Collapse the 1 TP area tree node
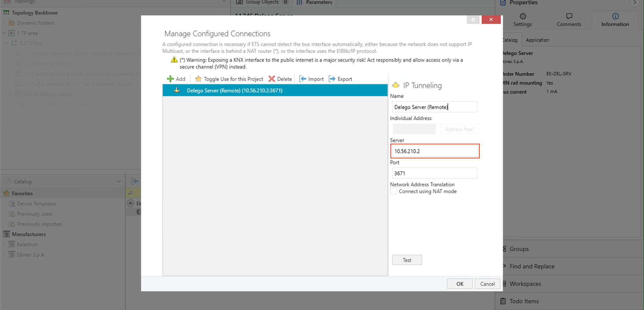The image size is (644, 310). (x=4, y=33)
